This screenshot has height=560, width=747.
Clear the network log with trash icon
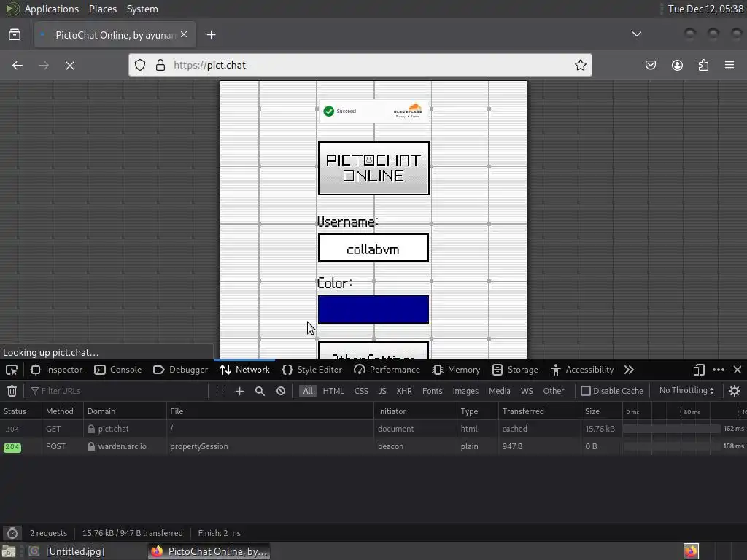pos(12,391)
